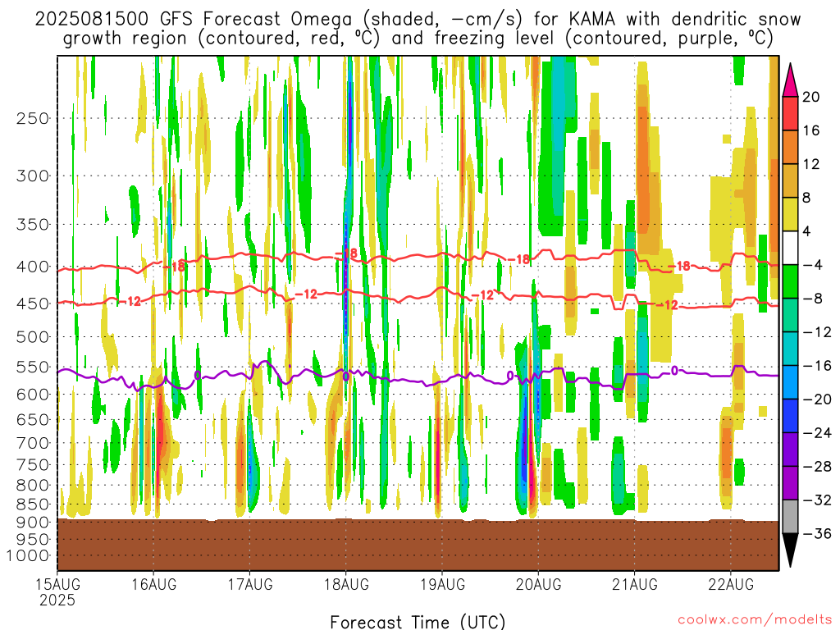Click the magenta arrow atop the color bar

pyautogui.click(x=790, y=80)
